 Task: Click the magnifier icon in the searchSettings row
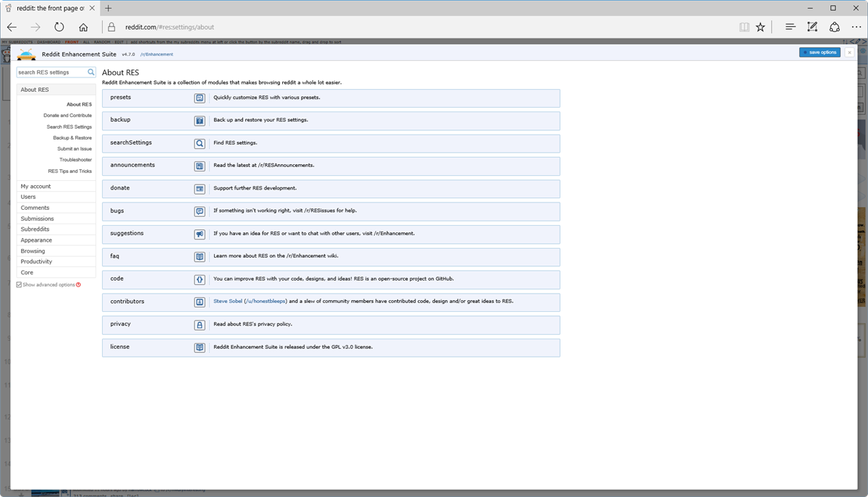200,143
